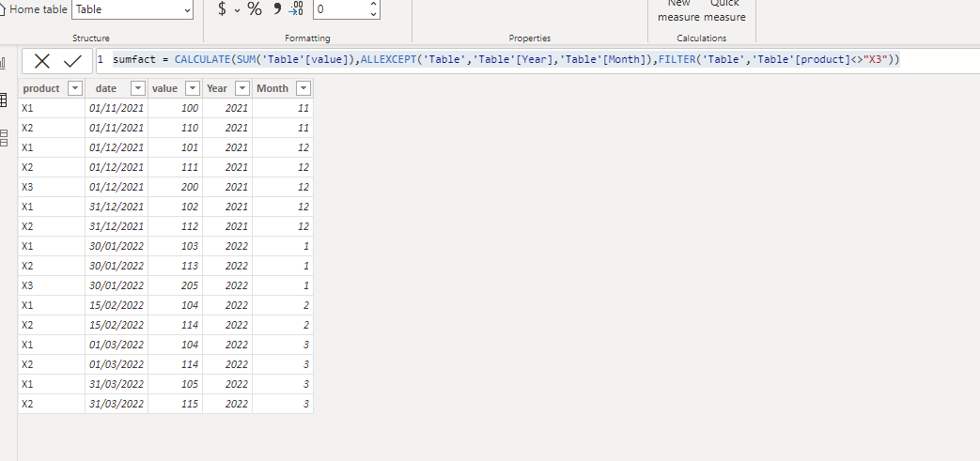Open the product column filter dropdown
The image size is (980, 461).
point(75,88)
